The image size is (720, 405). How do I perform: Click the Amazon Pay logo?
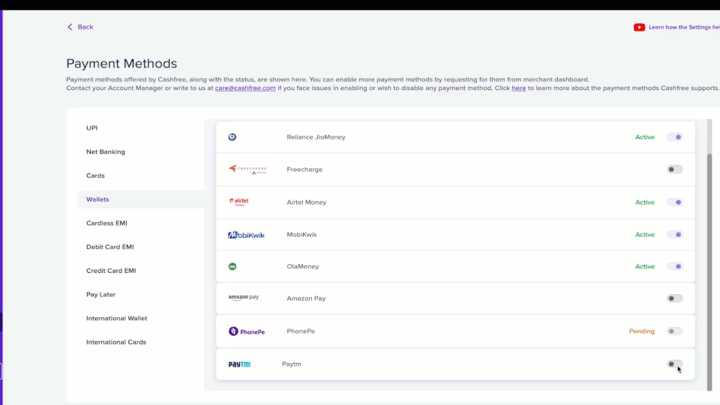(244, 298)
